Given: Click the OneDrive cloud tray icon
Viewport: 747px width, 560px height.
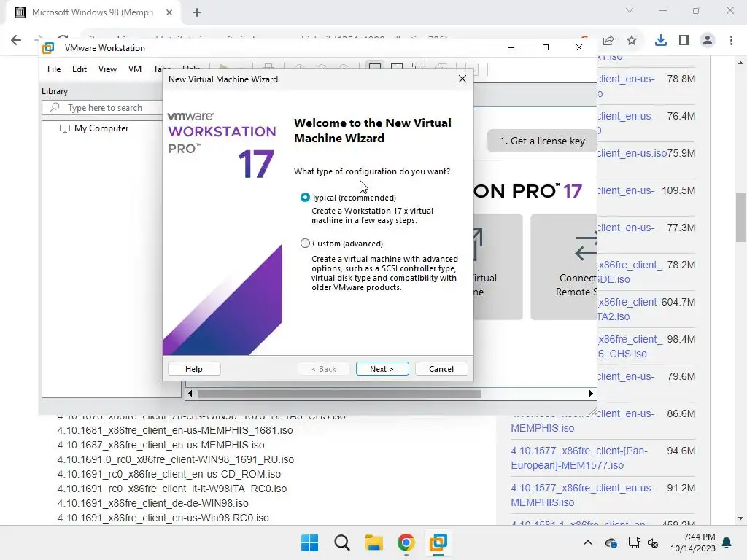Looking at the screenshot, I should coord(611,542).
